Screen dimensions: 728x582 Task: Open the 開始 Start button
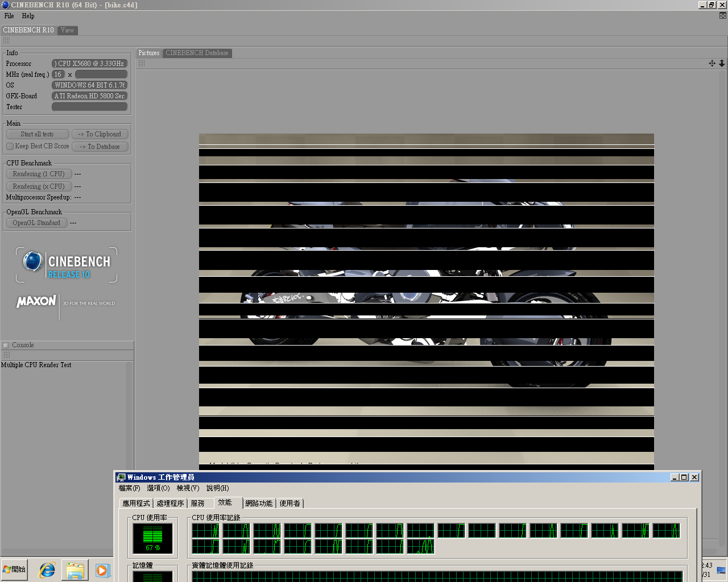pos(15,569)
